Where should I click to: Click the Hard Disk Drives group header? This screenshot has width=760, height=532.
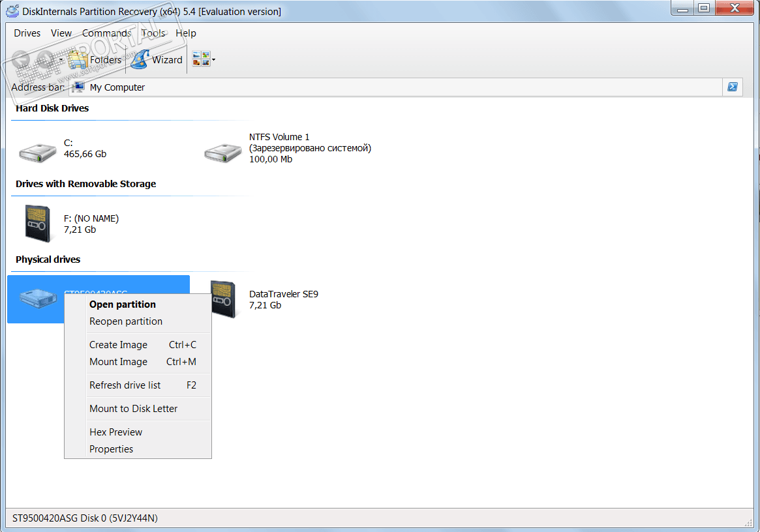point(52,108)
